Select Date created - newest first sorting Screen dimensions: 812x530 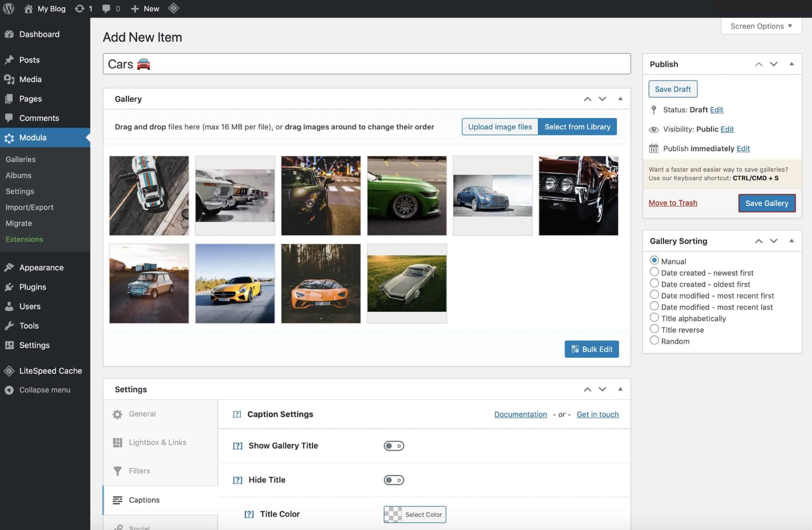pyautogui.click(x=654, y=272)
